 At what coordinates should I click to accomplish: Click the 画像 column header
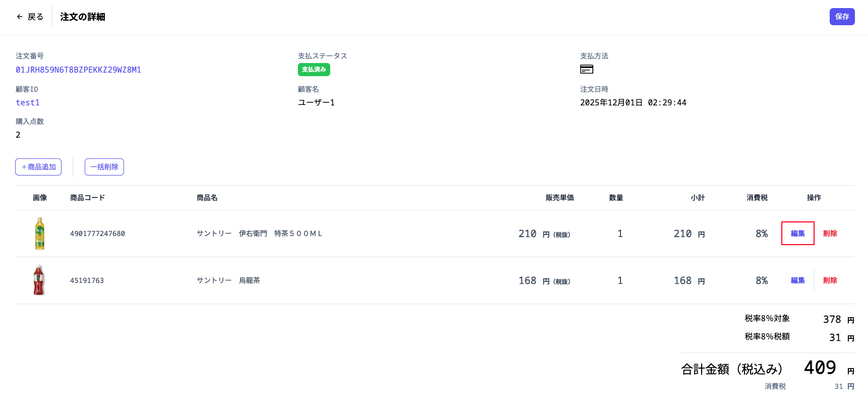click(x=40, y=198)
